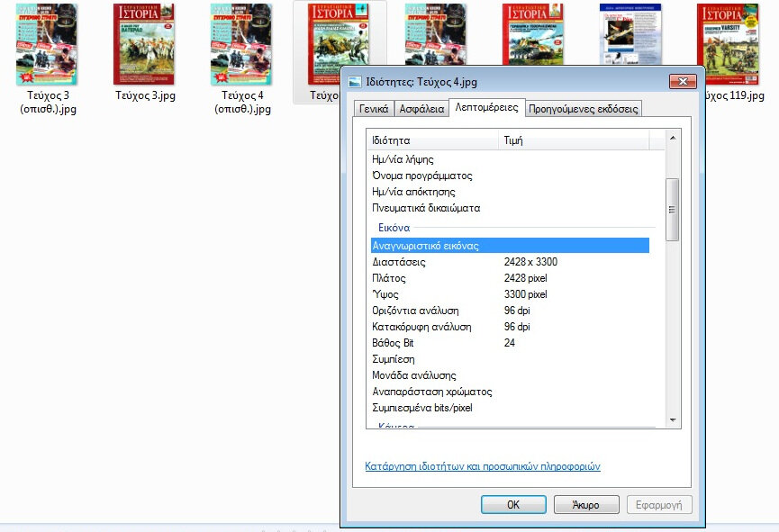
Task: Click the Τιμή column header
Action: (x=572, y=140)
